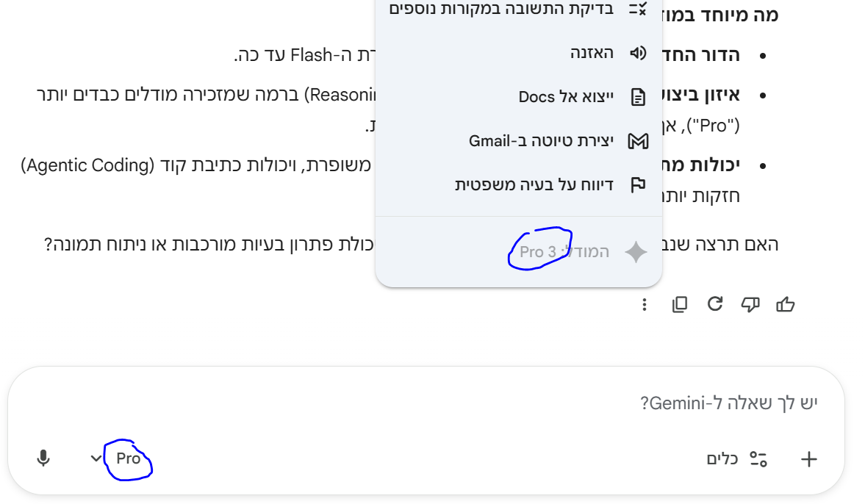Screen dimensions: 865x504
Task: Rate the response with thumbs down
Action: 750,304
